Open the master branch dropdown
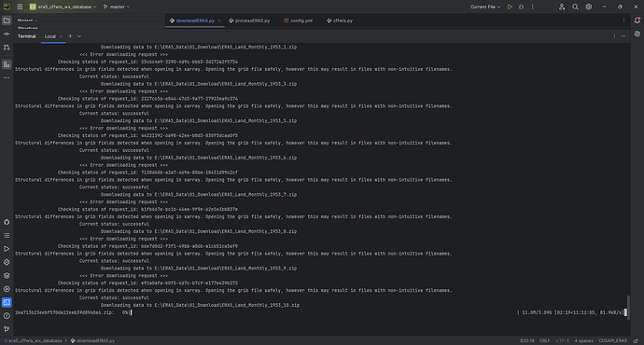Screen dimensions: 644x345 tap(117, 7)
